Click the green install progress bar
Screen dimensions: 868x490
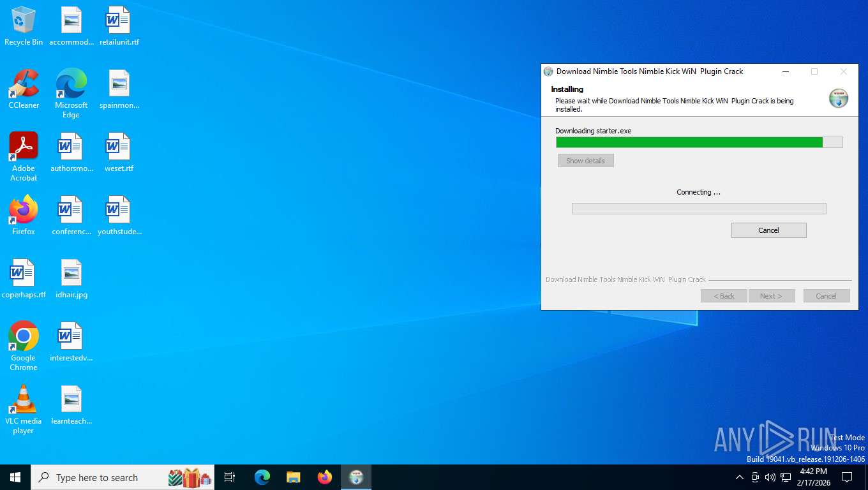click(699, 142)
